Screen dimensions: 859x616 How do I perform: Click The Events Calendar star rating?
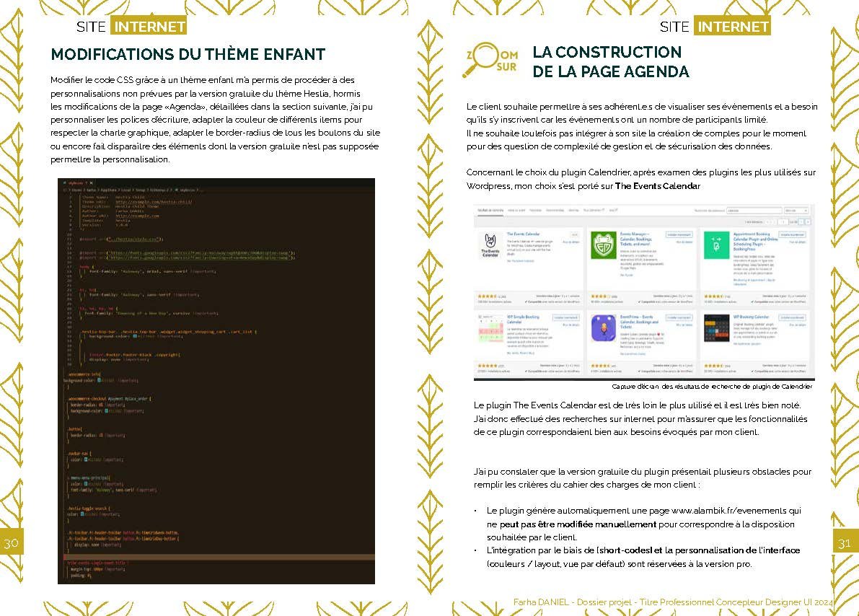click(487, 296)
